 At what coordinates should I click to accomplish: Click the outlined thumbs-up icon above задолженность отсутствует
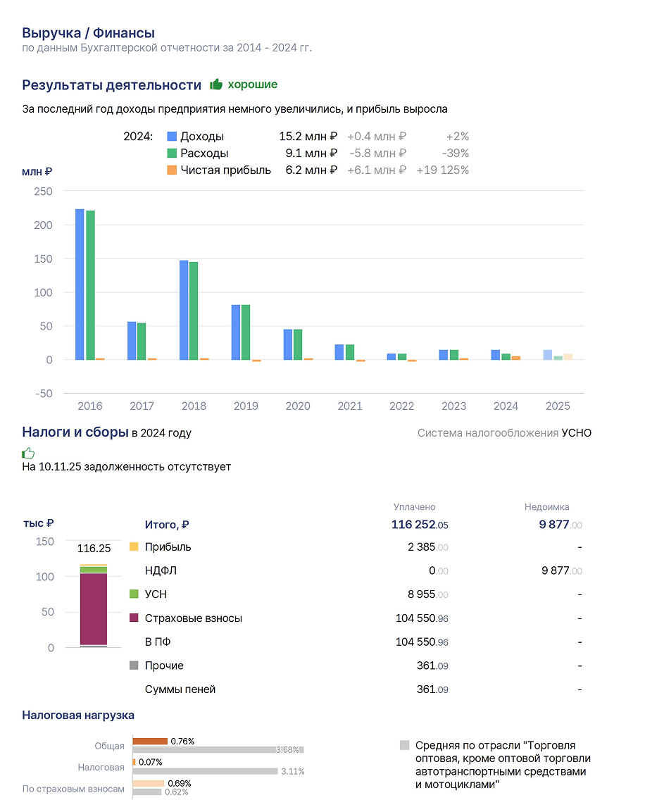pyautogui.click(x=28, y=454)
